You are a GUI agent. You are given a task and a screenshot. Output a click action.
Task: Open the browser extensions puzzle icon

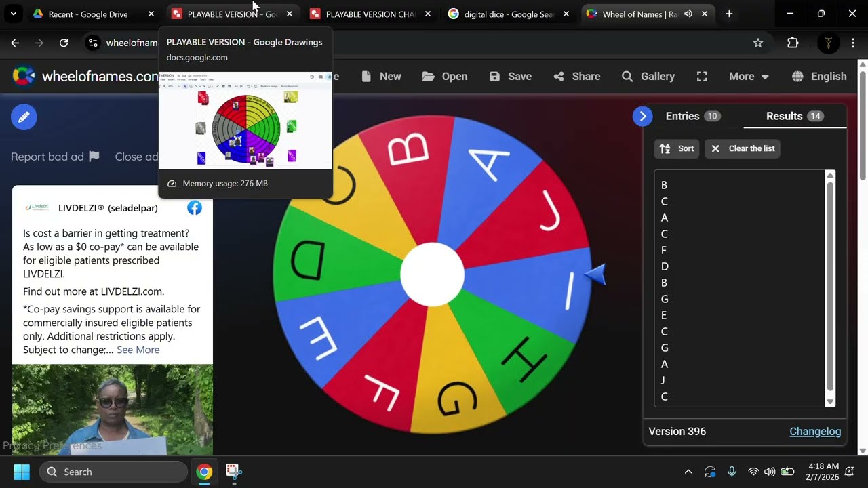[x=793, y=43]
